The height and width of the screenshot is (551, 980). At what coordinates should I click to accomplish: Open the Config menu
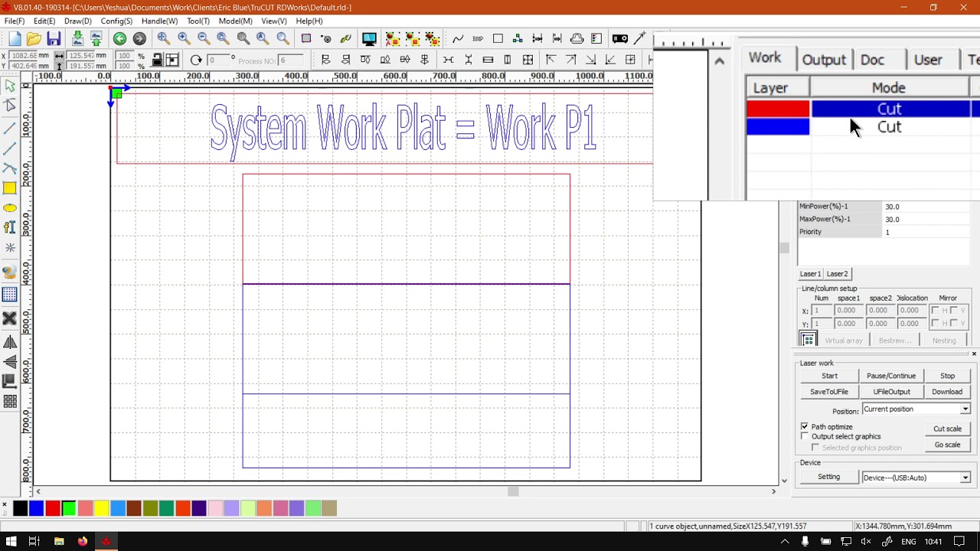[116, 21]
